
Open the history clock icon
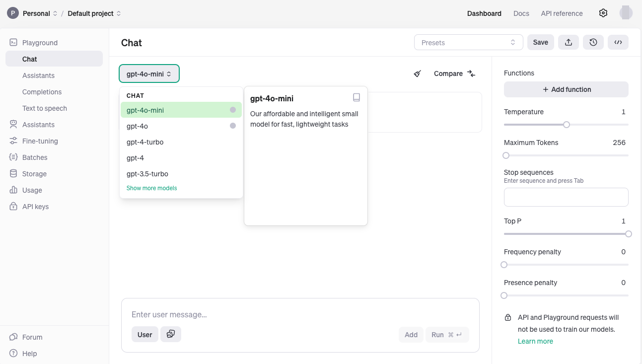pos(593,43)
